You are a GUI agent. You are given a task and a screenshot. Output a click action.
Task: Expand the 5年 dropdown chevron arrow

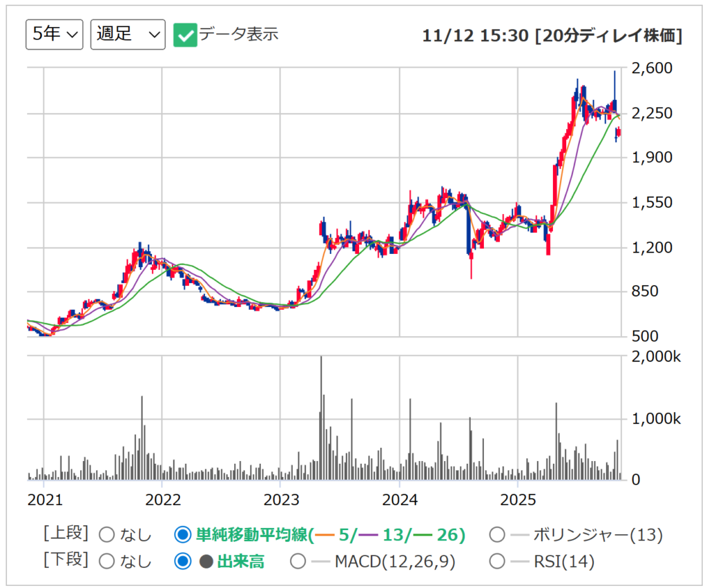click(x=71, y=34)
